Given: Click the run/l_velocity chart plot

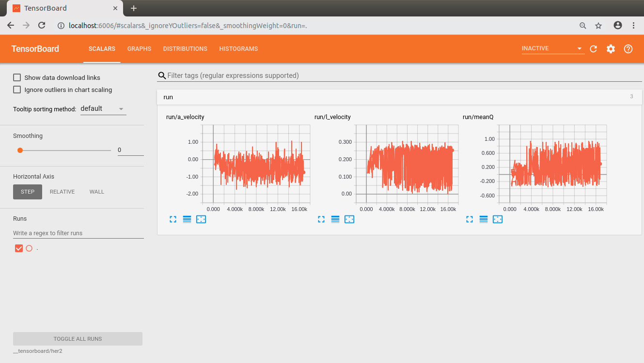Looking at the screenshot, I should (407, 164).
